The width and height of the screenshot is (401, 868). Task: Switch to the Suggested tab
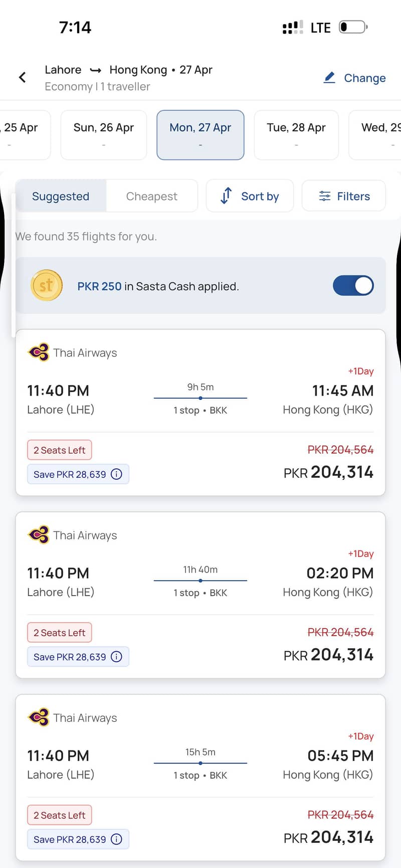61,196
